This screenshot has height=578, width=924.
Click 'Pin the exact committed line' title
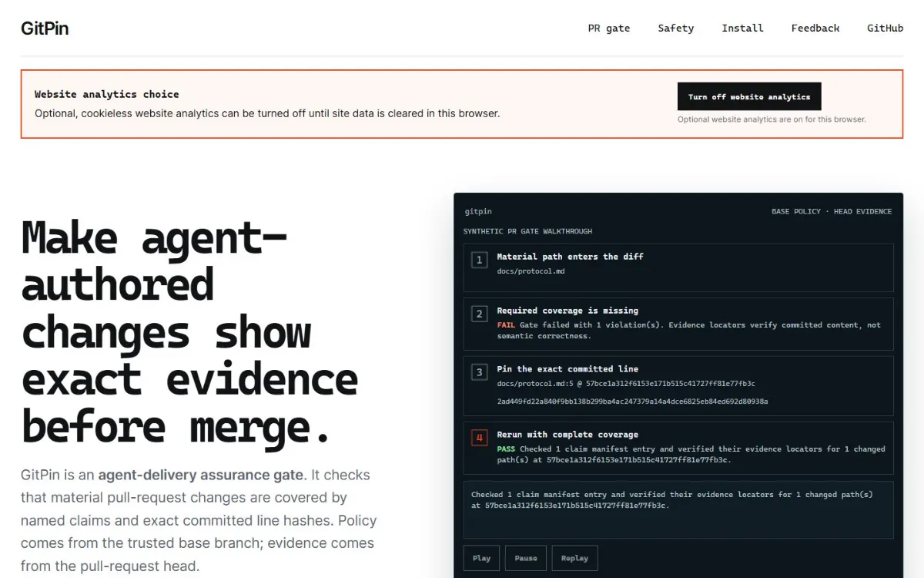pyautogui.click(x=567, y=369)
